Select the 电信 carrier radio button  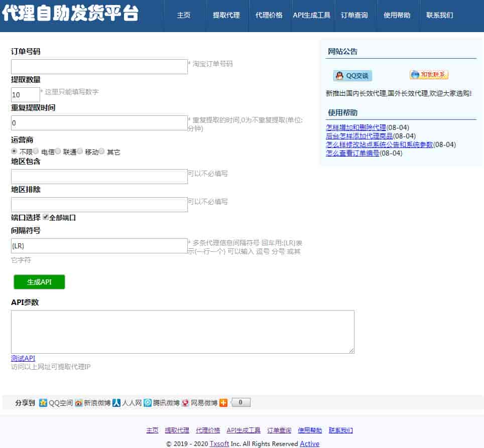pyautogui.click(x=36, y=152)
